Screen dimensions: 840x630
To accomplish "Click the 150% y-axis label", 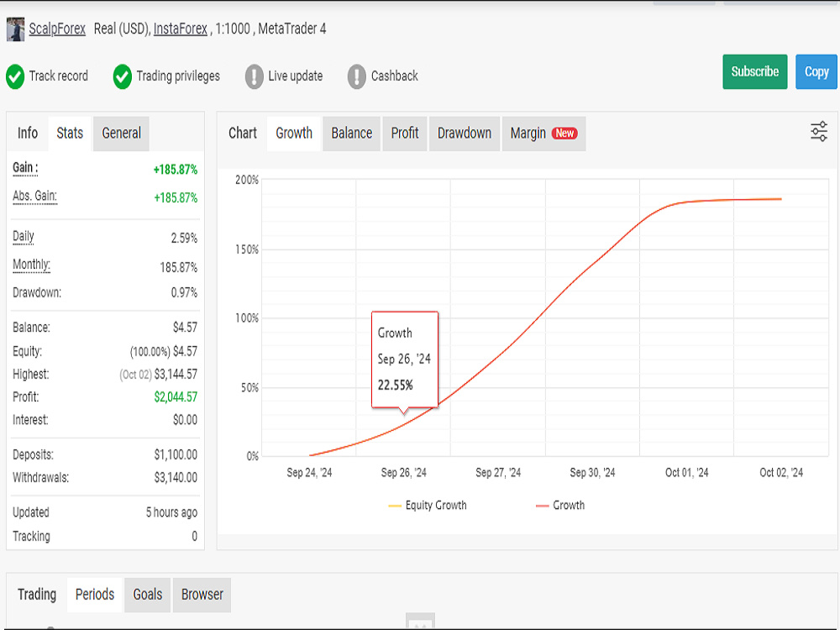I will (x=247, y=249).
